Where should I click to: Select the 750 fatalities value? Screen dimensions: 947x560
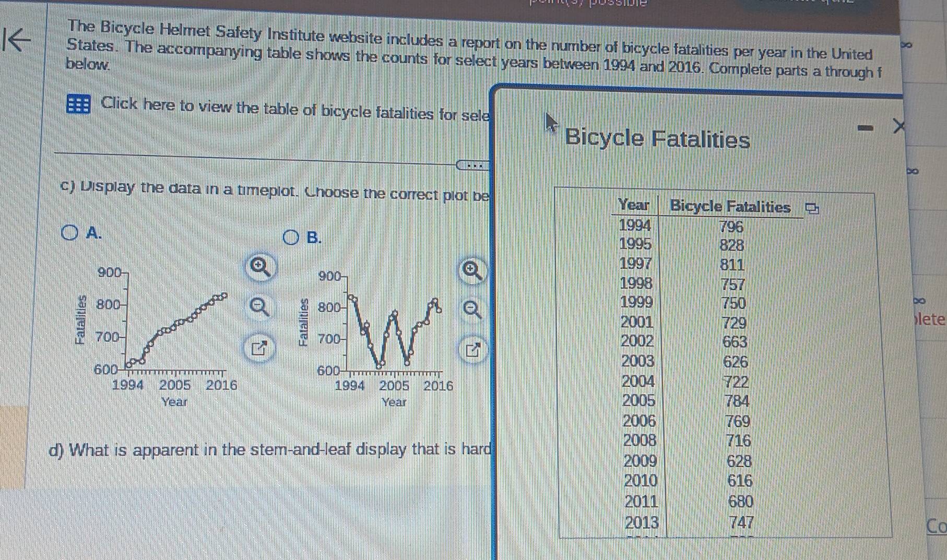pyautogui.click(x=733, y=303)
